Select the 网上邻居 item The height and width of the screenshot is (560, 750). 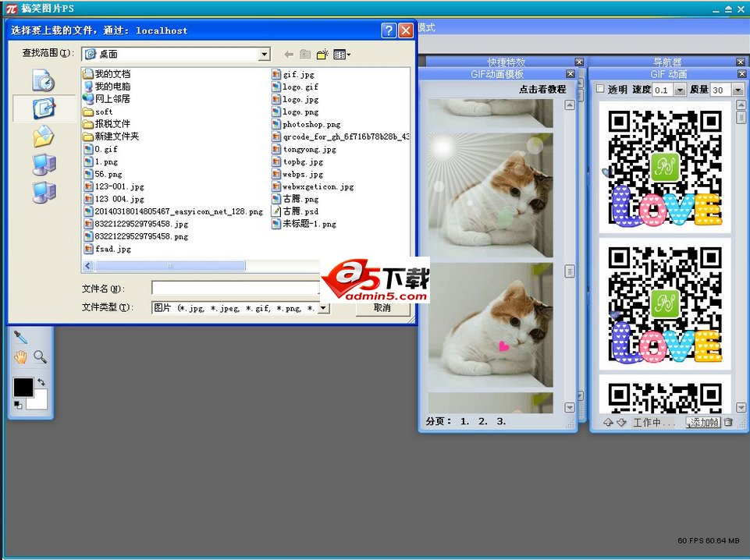(107, 99)
